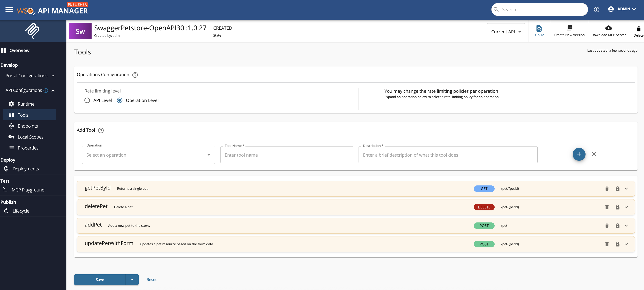Viewport: 644px width, 290px height.
Task: Open the Select an operation dropdown
Action: click(x=148, y=155)
